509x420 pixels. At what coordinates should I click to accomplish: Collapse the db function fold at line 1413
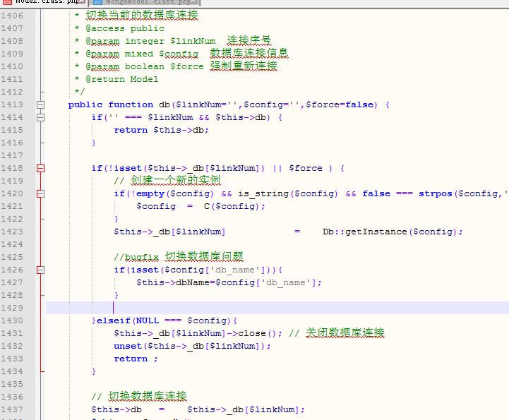coord(40,104)
